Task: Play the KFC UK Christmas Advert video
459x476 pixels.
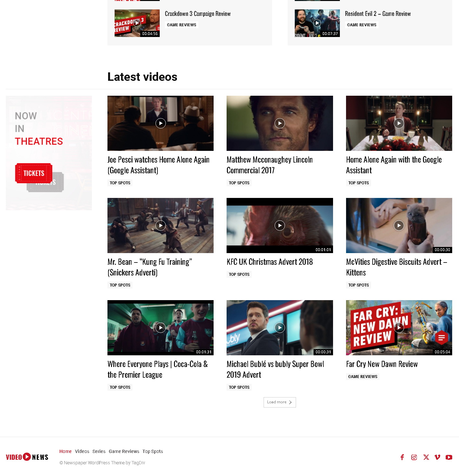Action: (x=279, y=226)
